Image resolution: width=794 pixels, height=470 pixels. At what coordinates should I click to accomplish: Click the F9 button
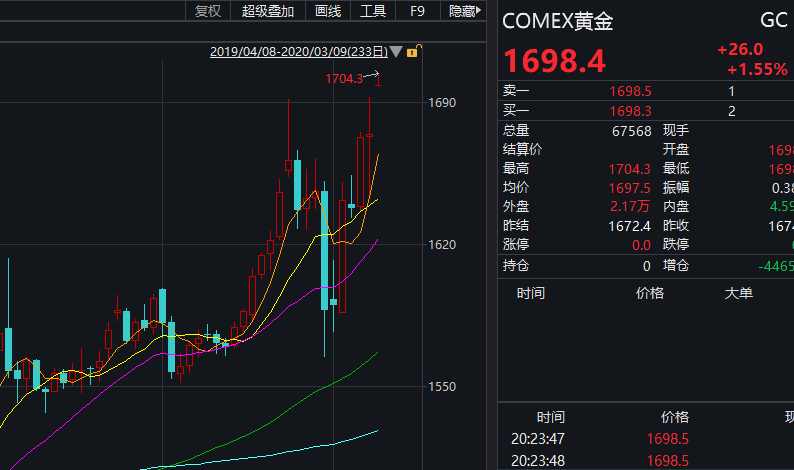click(x=417, y=11)
